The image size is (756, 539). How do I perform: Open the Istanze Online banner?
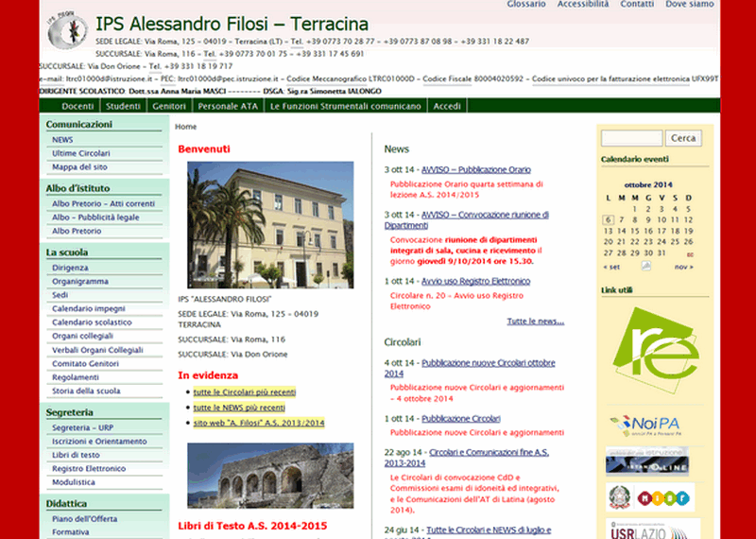coord(647,461)
